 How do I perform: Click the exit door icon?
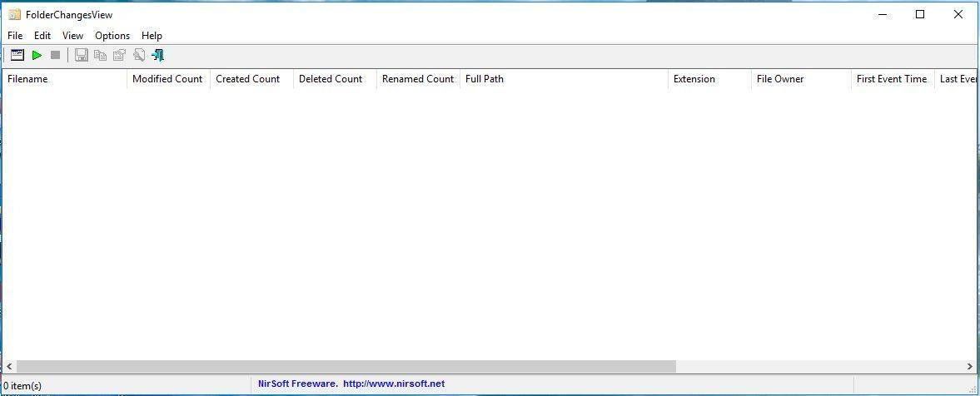(x=158, y=55)
